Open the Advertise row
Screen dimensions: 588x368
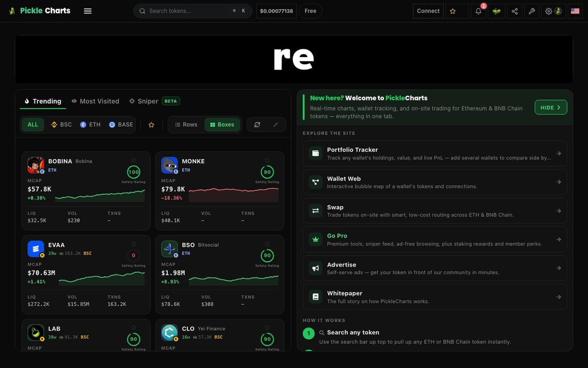pyautogui.click(x=435, y=268)
